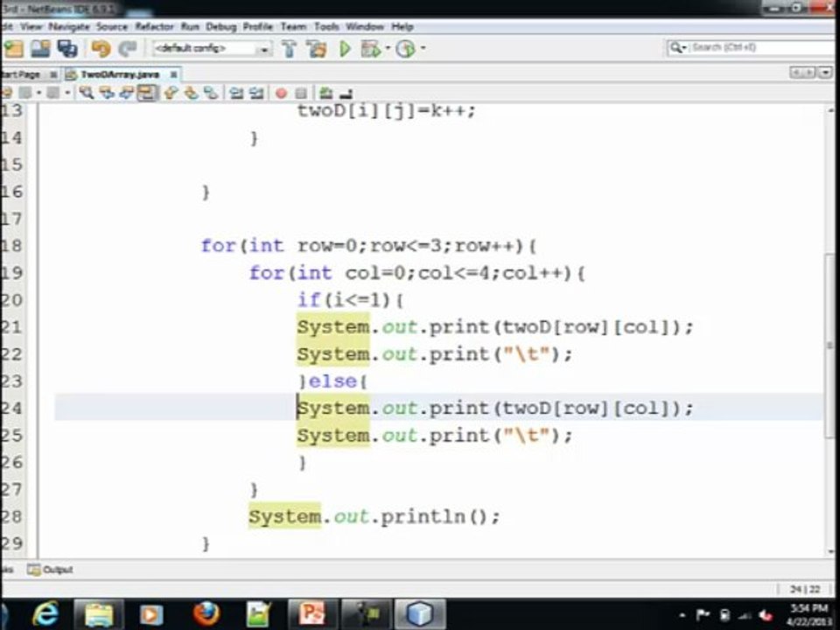
Task: Open Internet Explorer from the taskbar
Action: tap(46, 614)
